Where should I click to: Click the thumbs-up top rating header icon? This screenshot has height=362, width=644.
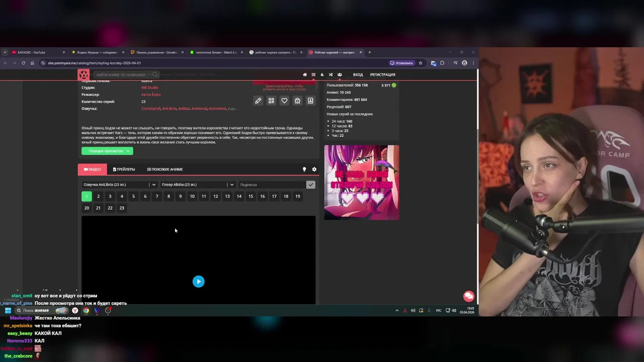click(322, 75)
